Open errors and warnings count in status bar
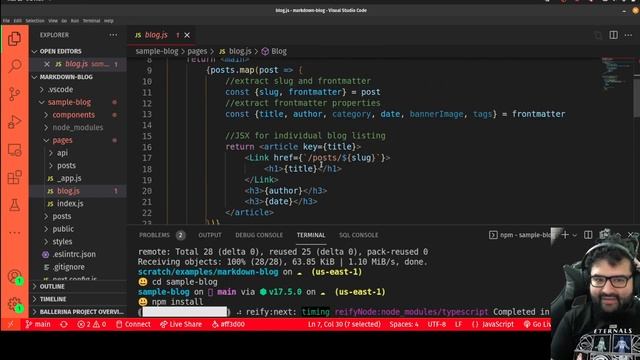Viewport: 640px width, 360px height. pyautogui.click(x=92, y=324)
